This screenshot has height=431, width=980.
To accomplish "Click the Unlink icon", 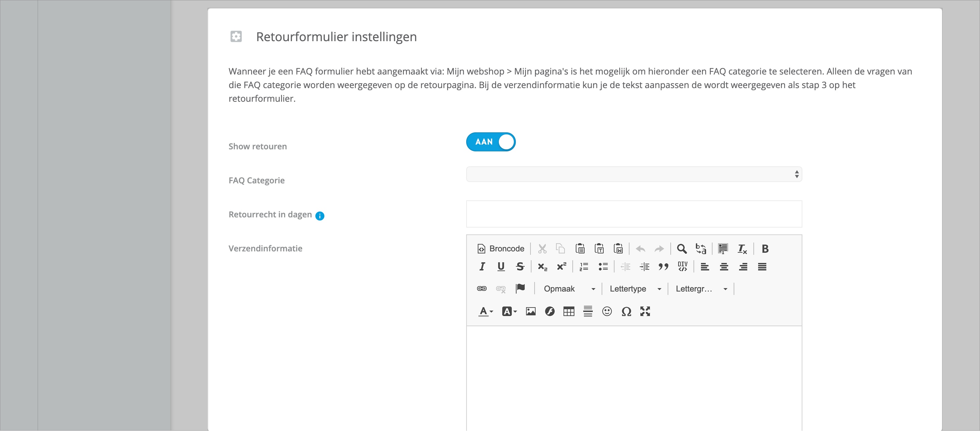I will click(501, 289).
